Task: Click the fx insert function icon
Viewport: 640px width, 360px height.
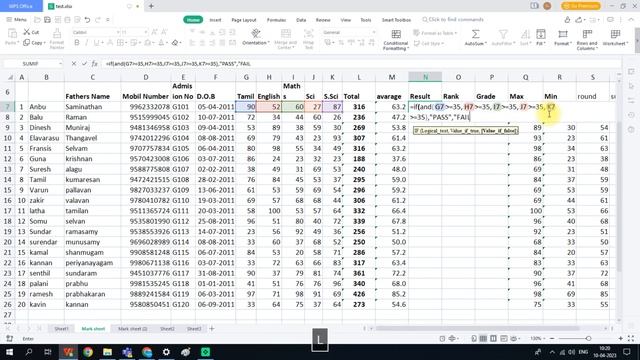Action: [95, 64]
